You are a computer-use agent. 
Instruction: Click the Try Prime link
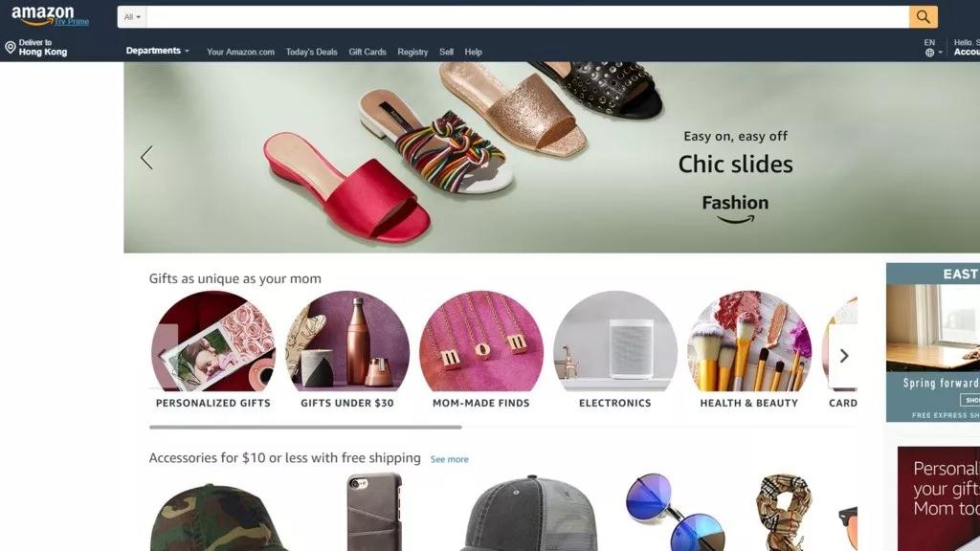coord(72,22)
